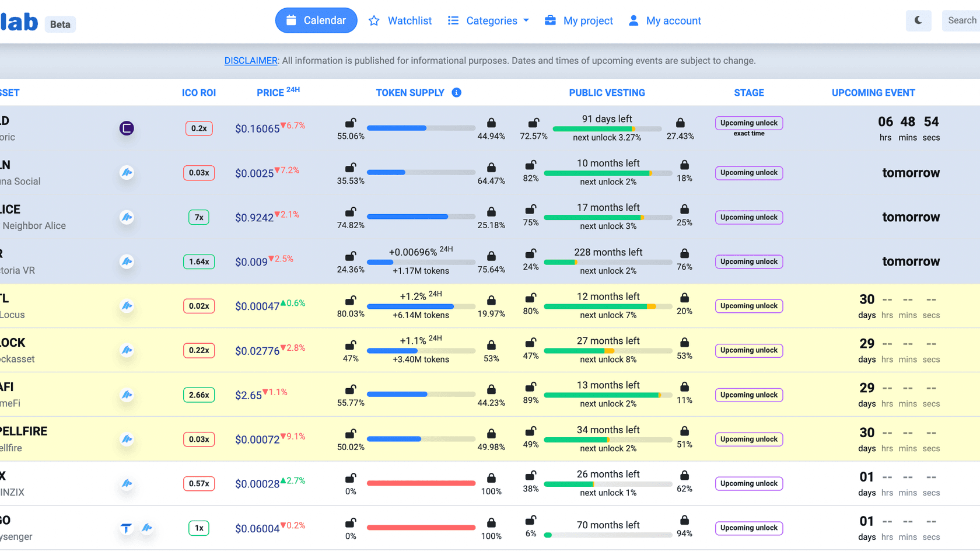Click locked icon above 49.98% supply
The height and width of the screenshot is (551, 980).
point(491,434)
